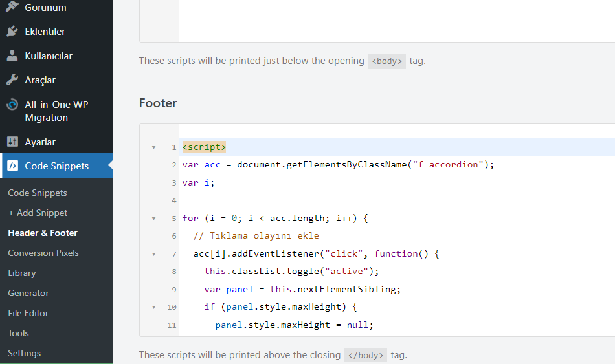Click the Footer section heading

pyautogui.click(x=158, y=103)
